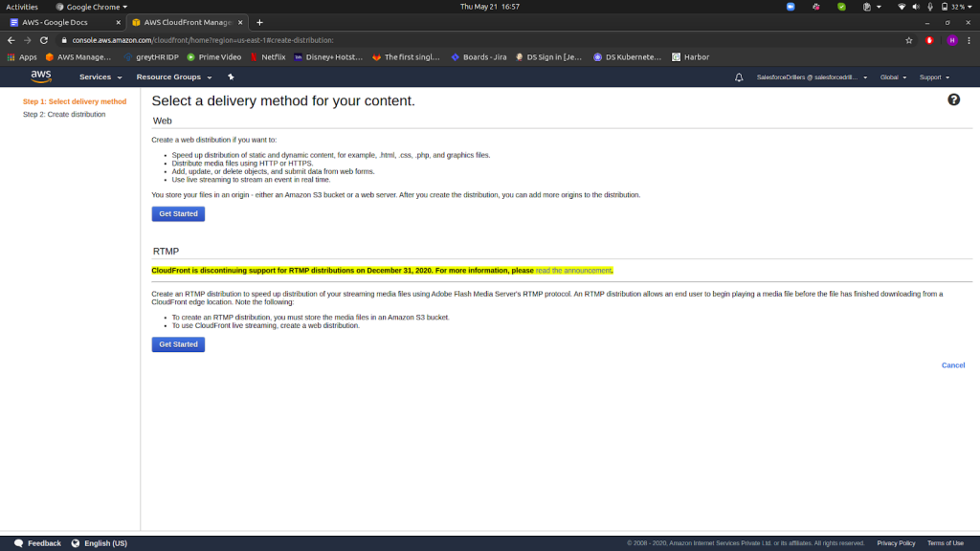Select the AWS CloudFront Manager tab

(x=188, y=23)
